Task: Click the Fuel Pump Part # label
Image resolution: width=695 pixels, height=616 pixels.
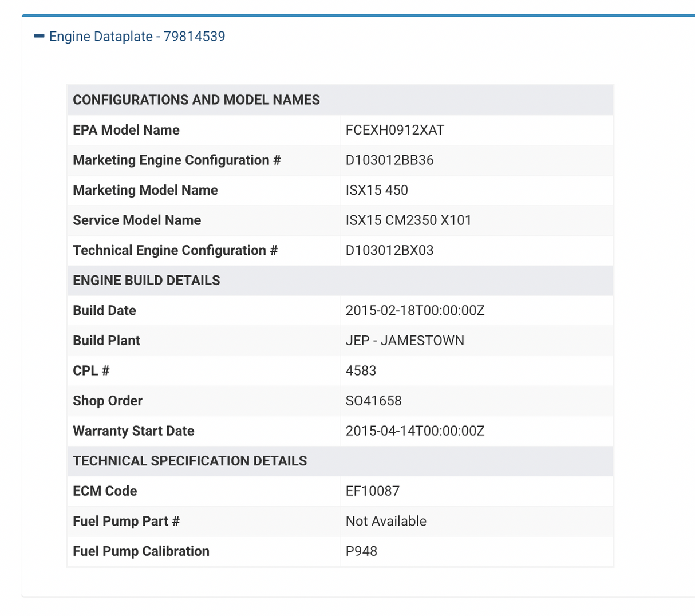Action: pyautogui.click(x=126, y=521)
